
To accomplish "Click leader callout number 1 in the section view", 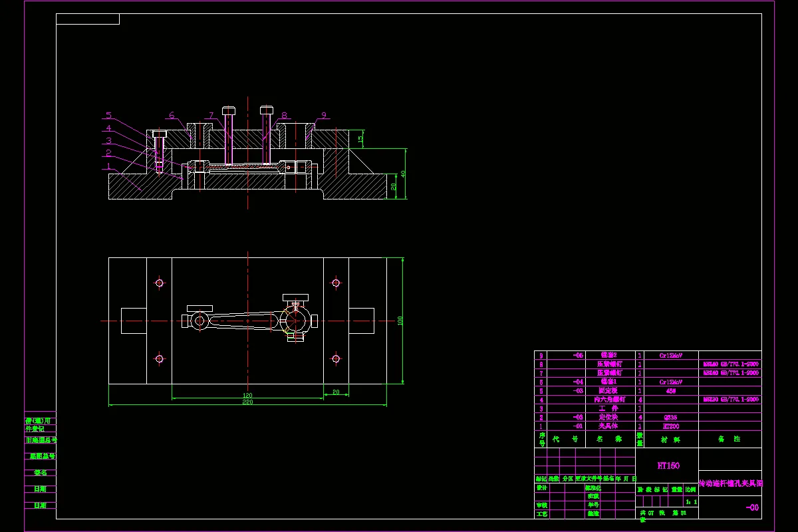I will click(x=108, y=166).
